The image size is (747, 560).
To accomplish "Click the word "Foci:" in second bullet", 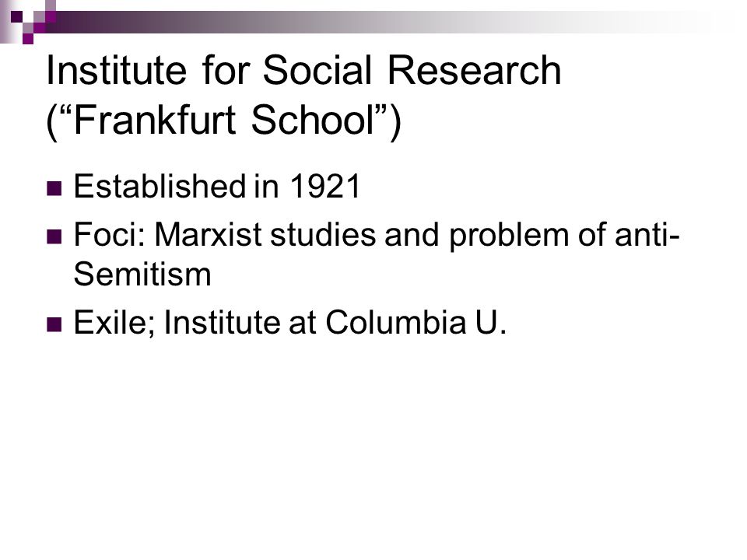I will click(x=109, y=235).
